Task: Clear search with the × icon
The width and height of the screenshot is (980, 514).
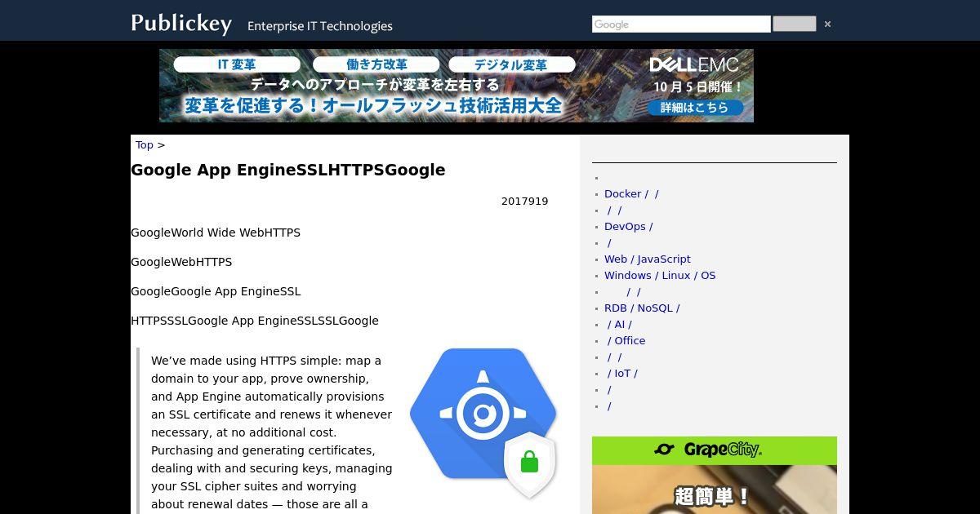Action: [827, 24]
